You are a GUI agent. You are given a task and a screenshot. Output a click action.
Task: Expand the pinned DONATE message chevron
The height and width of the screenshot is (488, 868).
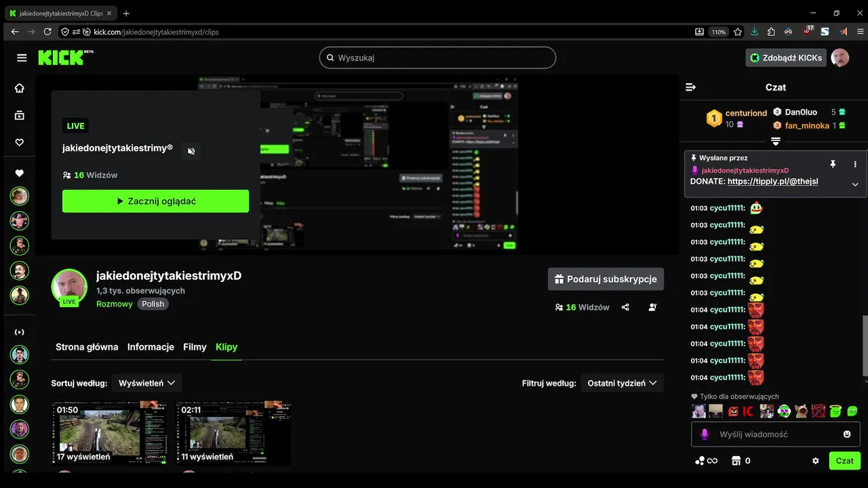[855, 184]
